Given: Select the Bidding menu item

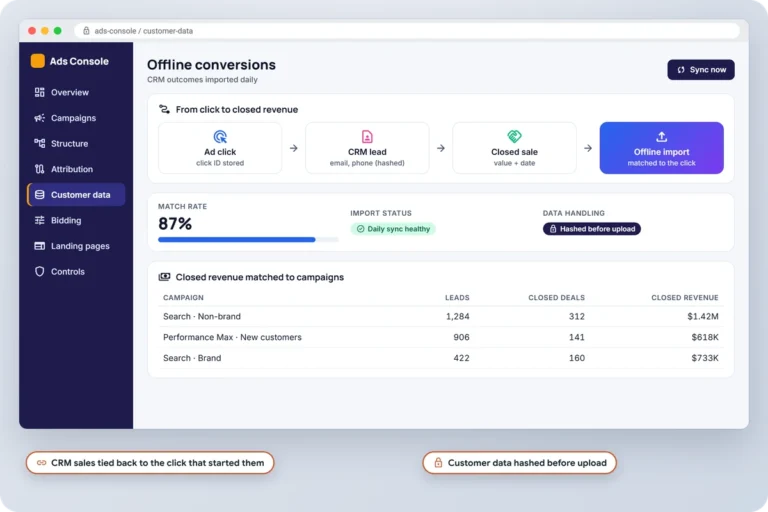Looking at the screenshot, I should coord(76,220).
